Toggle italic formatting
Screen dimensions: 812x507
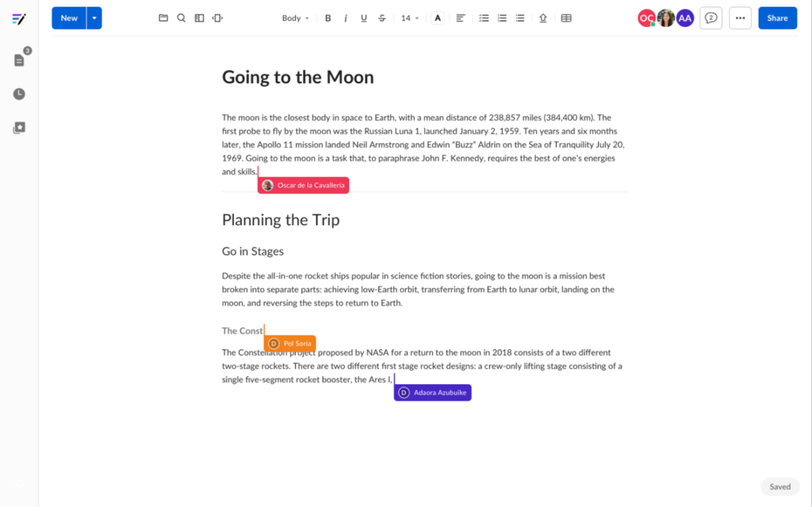click(346, 18)
